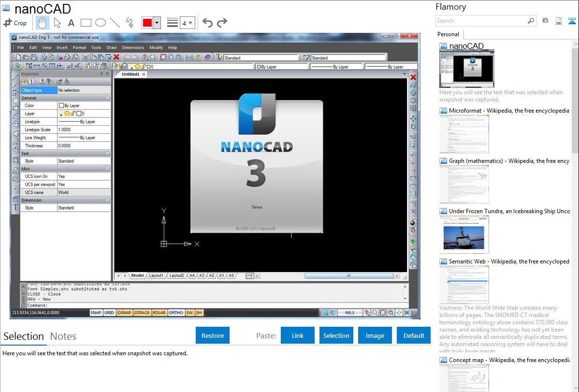Switch to the Notes tab
The height and width of the screenshot is (392, 579).
tap(63, 336)
